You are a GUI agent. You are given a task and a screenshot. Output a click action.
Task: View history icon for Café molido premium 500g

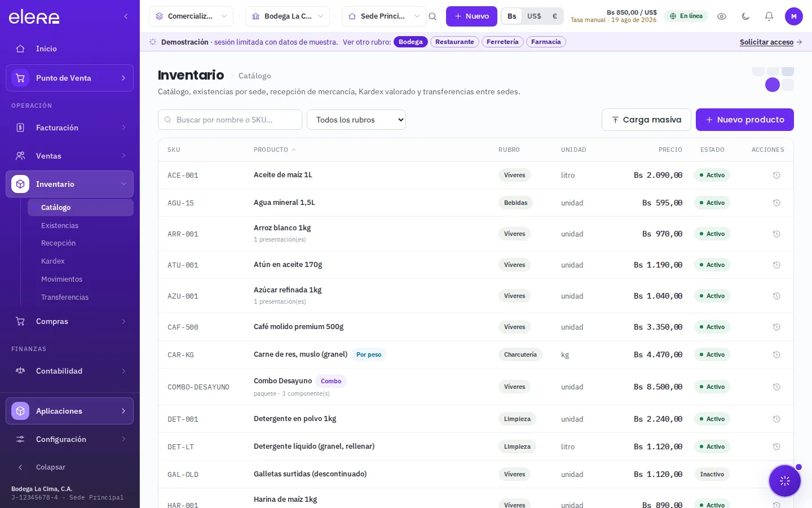pyautogui.click(x=776, y=327)
